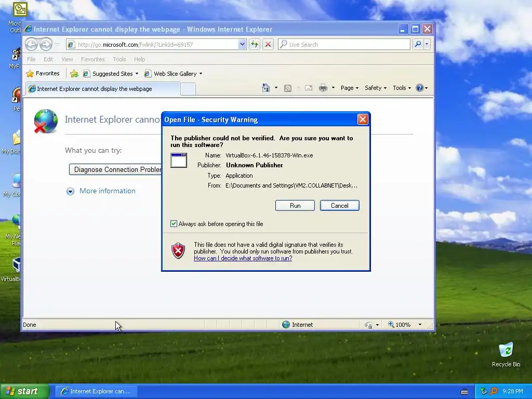
Task: Click the Favorites star button
Action: coord(43,73)
